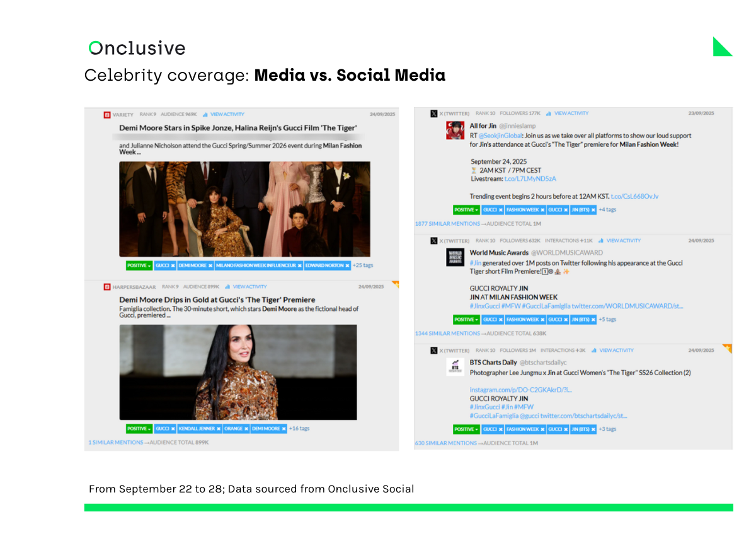Open the t.co/L7LMyND5zA livestream link

[530, 179]
